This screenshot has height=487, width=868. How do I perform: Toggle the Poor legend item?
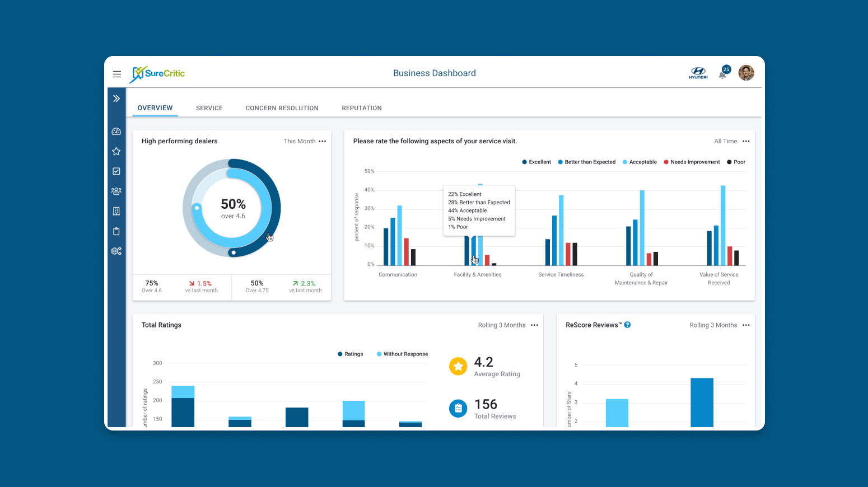(736, 162)
